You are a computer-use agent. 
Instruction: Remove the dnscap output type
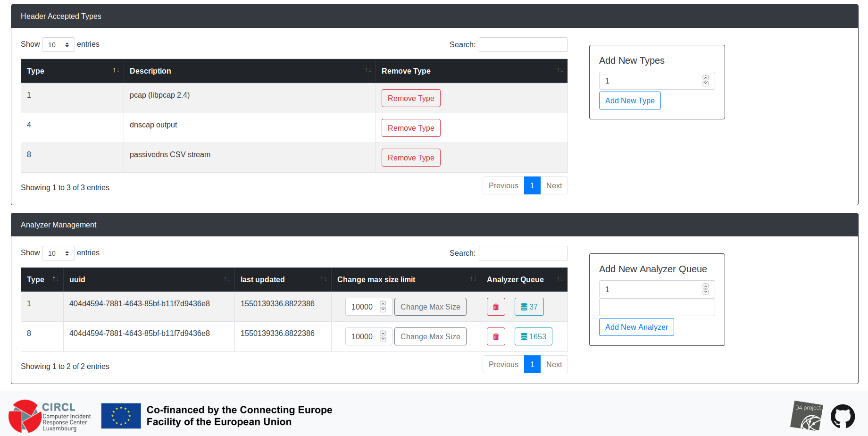[x=411, y=128]
